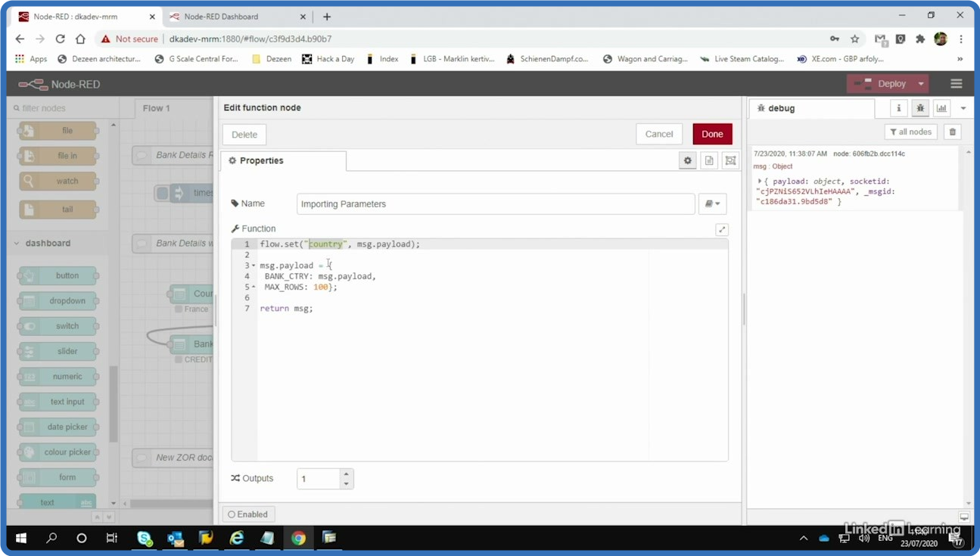Open node properties gear tab
The image size is (980, 556).
[687, 160]
